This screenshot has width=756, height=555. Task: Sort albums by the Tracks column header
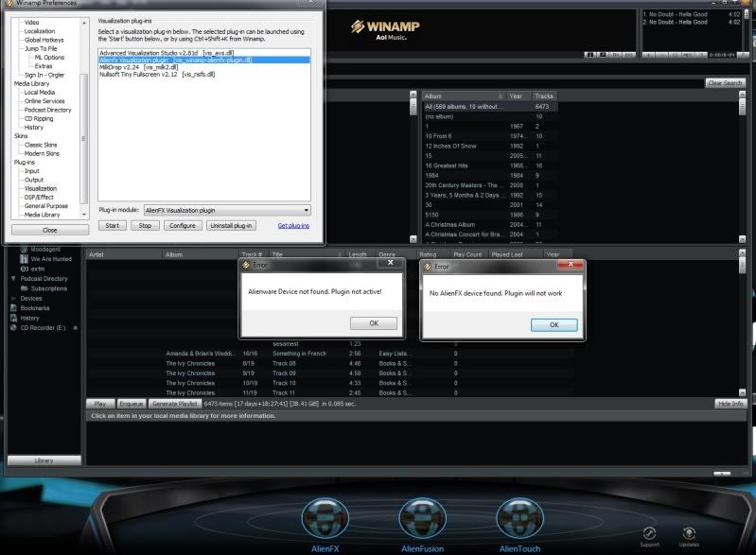[544, 95]
